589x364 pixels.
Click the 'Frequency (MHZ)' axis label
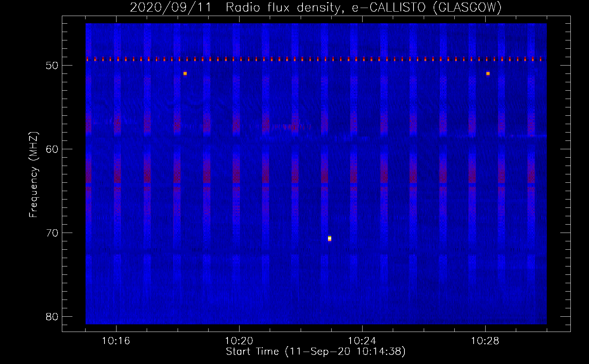(33, 175)
